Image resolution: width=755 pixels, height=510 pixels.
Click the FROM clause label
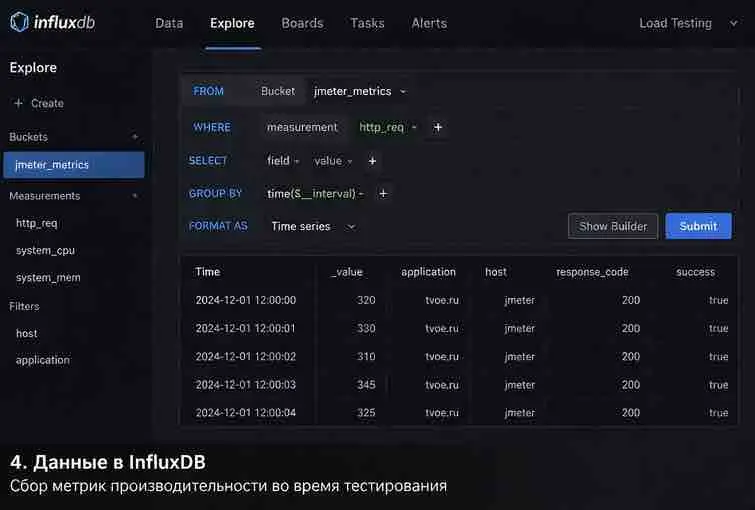(x=208, y=91)
